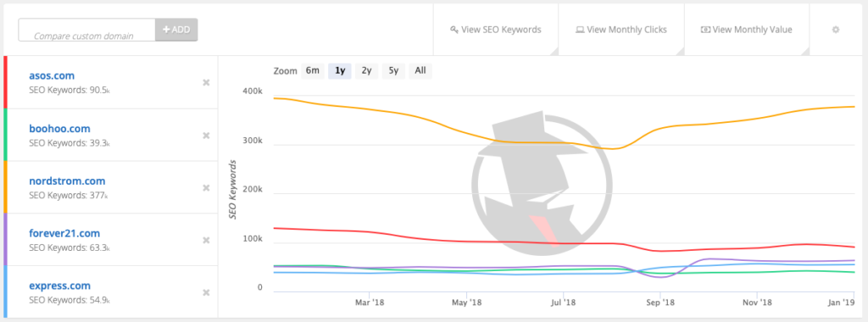
Task: Click the Jan '19 axis label
Action: point(841,303)
